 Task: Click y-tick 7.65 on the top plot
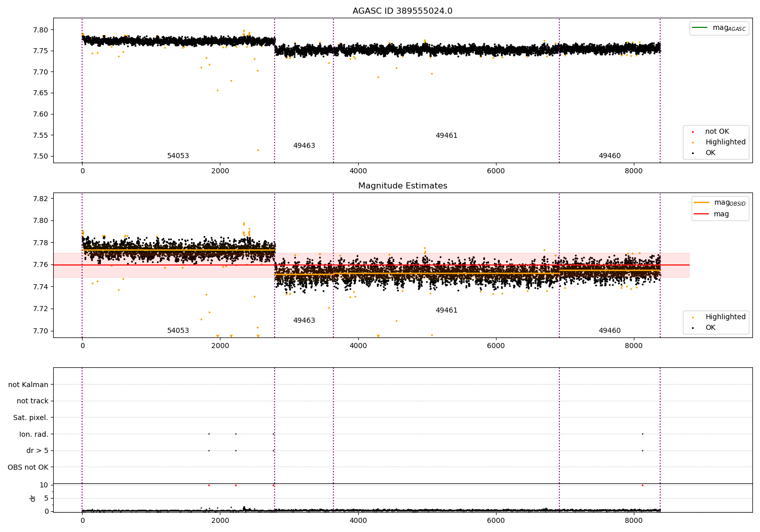tap(40, 93)
